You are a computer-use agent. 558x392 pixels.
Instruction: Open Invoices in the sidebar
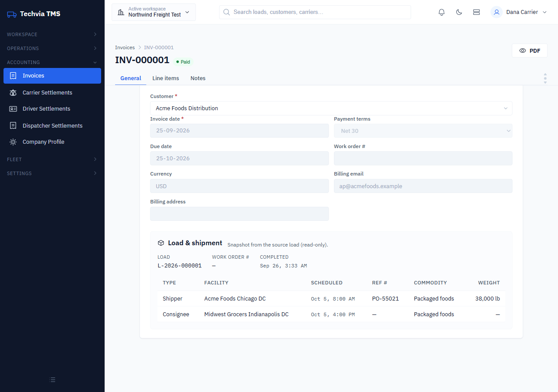click(52, 76)
